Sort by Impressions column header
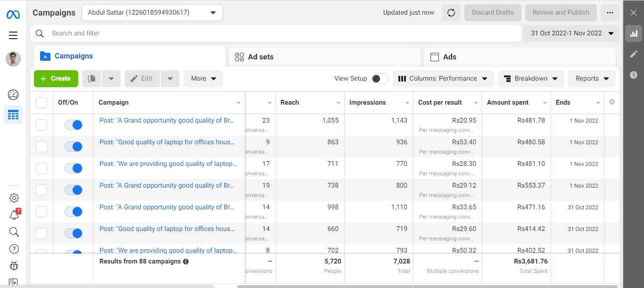Image resolution: width=644 pixels, height=288 pixels. click(367, 102)
